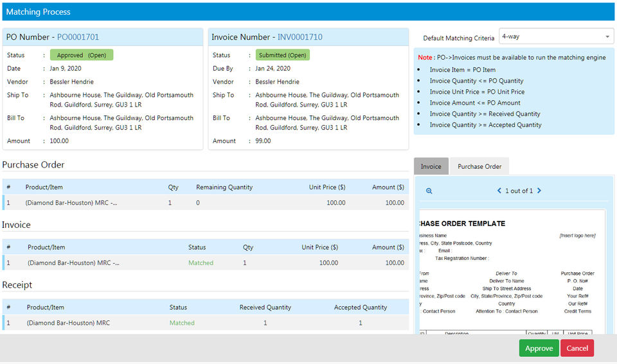Click the Approved (Open) PO status badge
This screenshot has height=364, width=617.
82,55
